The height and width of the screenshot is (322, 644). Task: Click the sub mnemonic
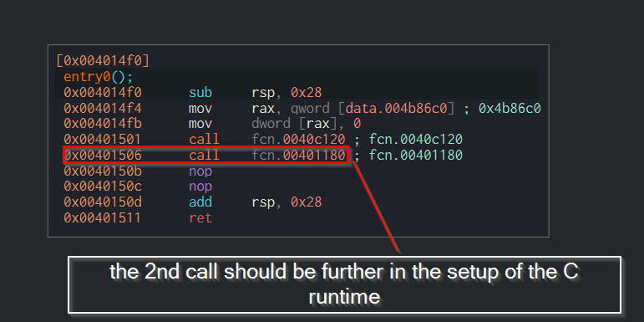[200, 93]
